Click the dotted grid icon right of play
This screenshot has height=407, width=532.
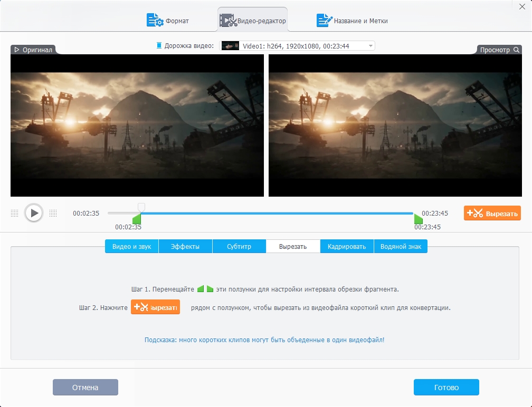click(x=53, y=213)
